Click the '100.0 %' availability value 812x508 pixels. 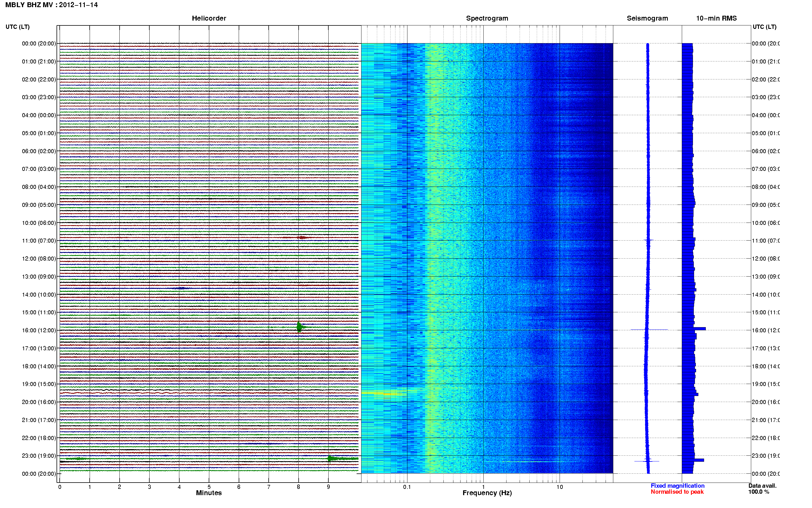[759, 491]
